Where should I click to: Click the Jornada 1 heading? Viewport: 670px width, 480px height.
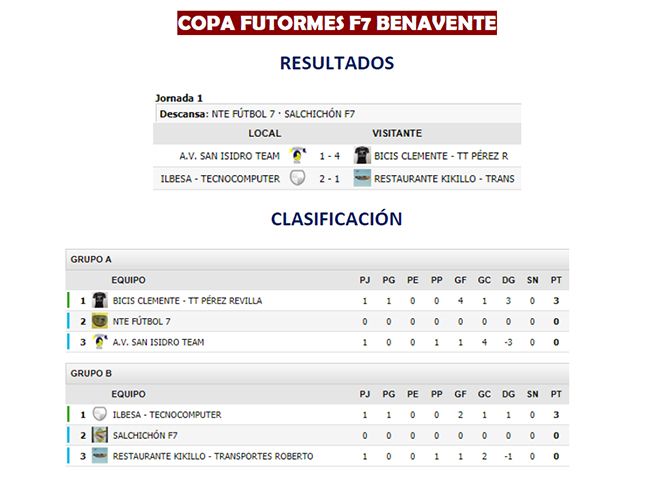[180, 98]
